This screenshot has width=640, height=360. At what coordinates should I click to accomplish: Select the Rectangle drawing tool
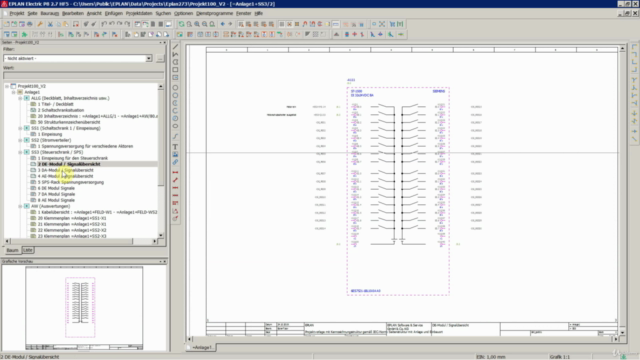click(x=176, y=70)
